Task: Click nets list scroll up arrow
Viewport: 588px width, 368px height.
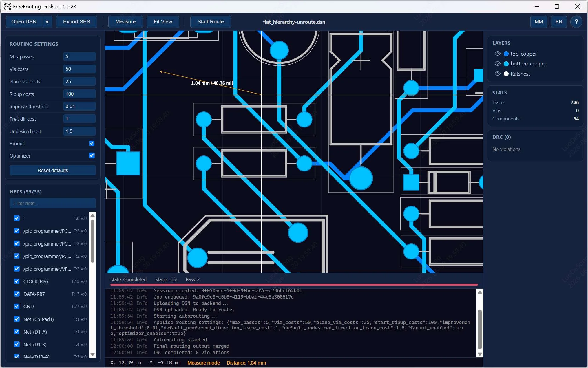Action: point(93,215)
